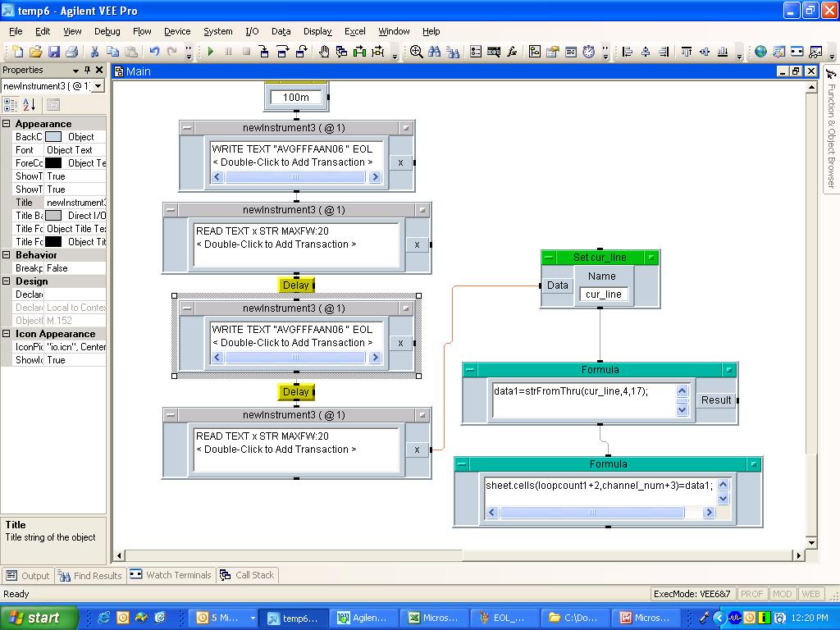Click the first yellow Delay object
Screen dimensions: 840x630
click(x=295, y=285)
